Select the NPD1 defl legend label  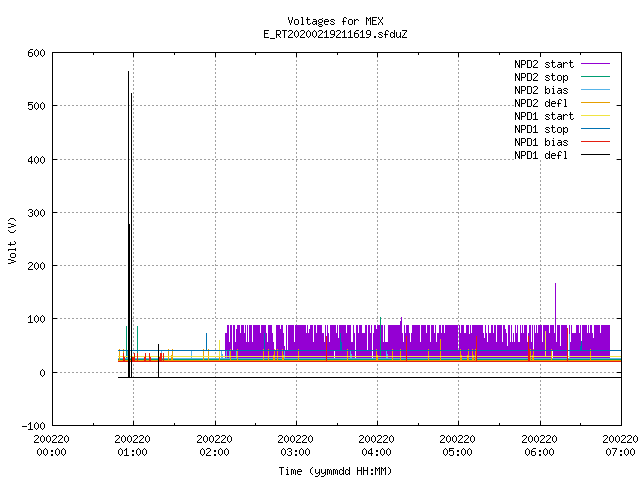pos(541,155)
